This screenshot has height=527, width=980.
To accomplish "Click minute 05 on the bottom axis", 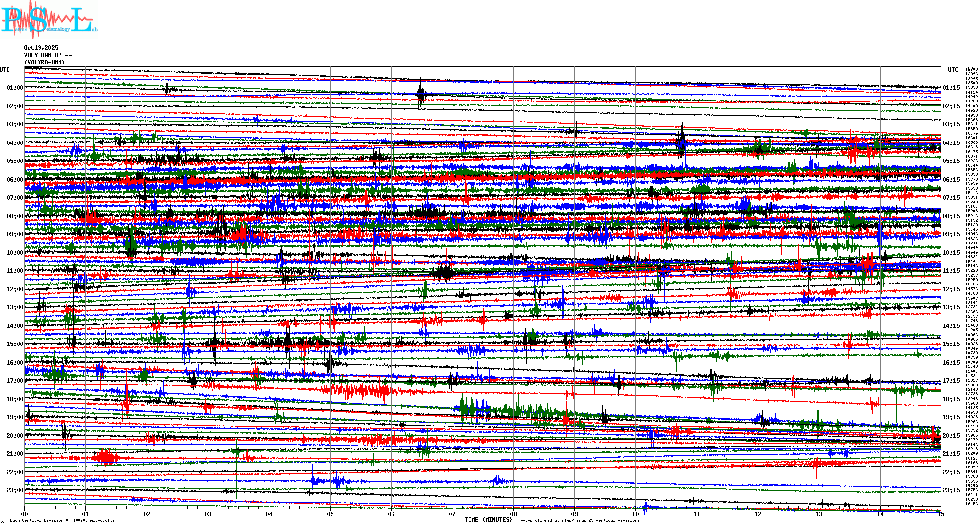I will pos(330,514).
